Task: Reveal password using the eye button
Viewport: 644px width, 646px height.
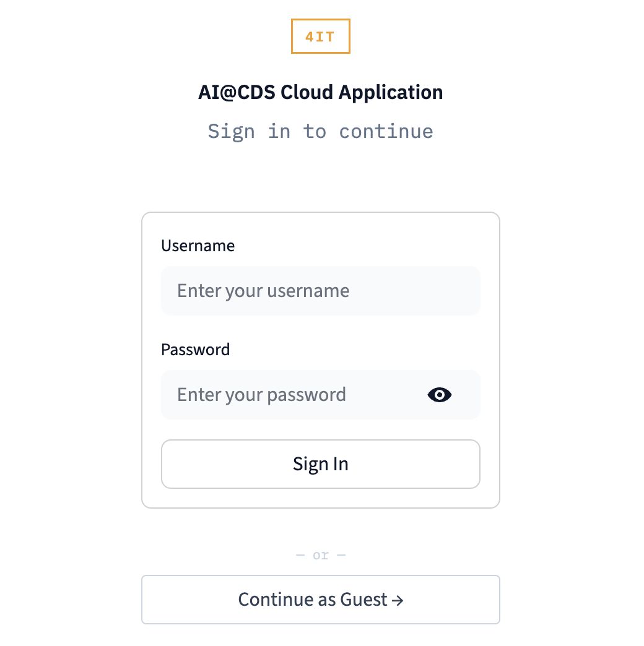Action: pyautogui.click(x=440, y=395)
